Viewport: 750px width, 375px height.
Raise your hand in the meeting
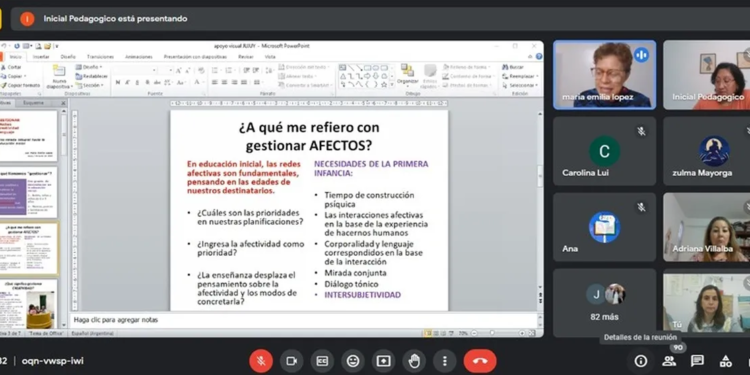(x=414, y=361)
